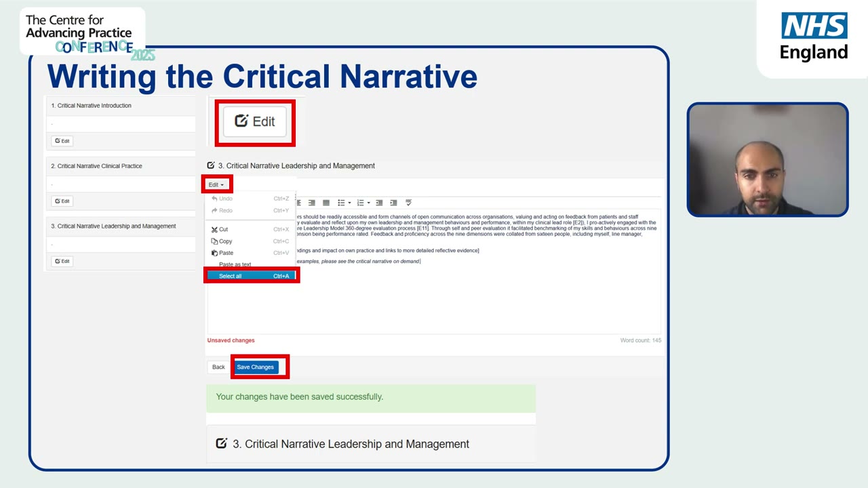
Task: Click the numbered list toolbar icon
Action: 360,203
